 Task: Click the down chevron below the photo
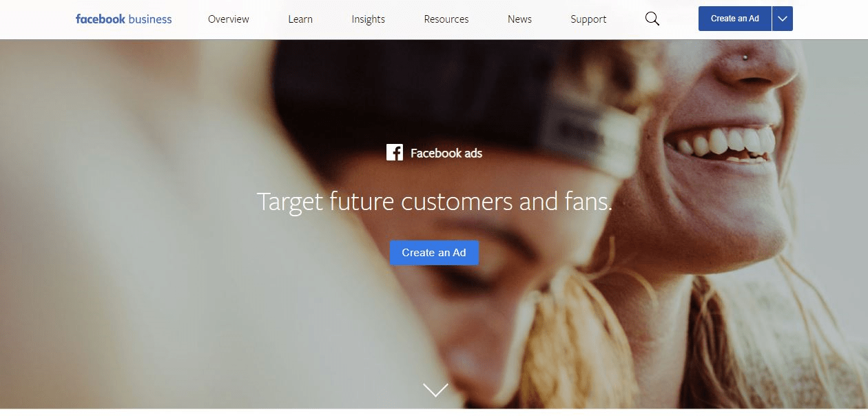pyautogui.click(x=435, y=390)
